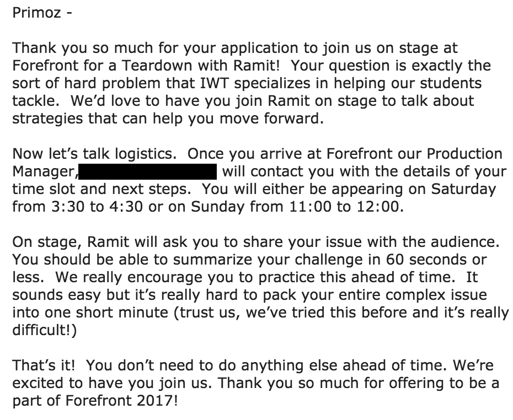
Task: Click the word "Saturday"
Action: [x=463, y=189]
